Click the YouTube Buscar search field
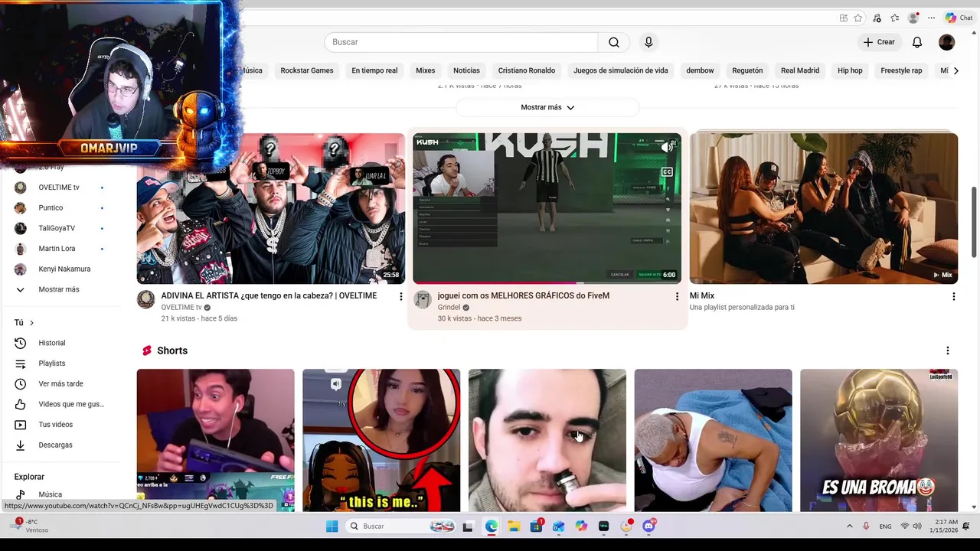 point(461,42)
